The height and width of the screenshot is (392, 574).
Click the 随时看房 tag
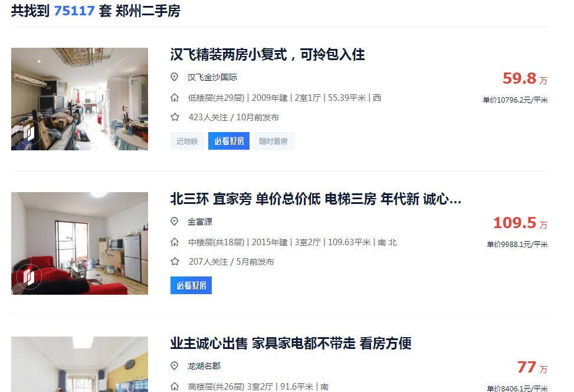274,141
